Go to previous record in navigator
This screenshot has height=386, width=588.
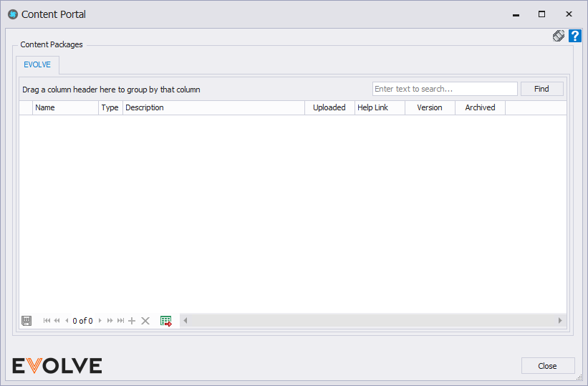tap(67, 321)
